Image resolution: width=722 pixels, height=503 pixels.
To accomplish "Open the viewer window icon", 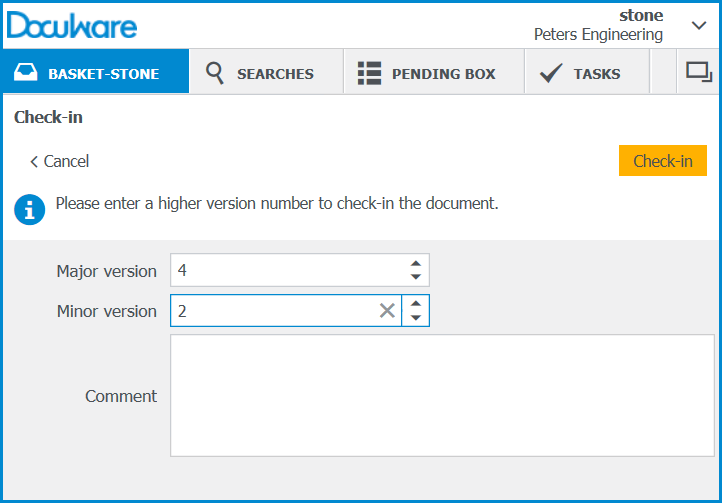I will pos(698,72).
